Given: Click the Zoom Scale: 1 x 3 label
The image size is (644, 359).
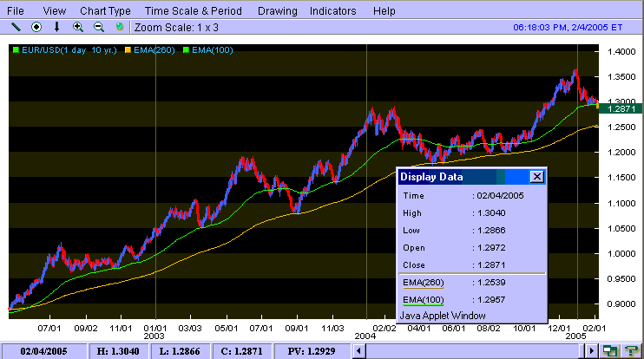Looking at the screenshot, I should click(x=176, y=28).
